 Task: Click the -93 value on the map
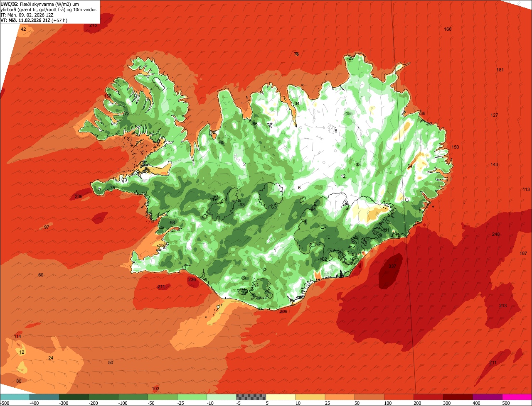point(241,205)
